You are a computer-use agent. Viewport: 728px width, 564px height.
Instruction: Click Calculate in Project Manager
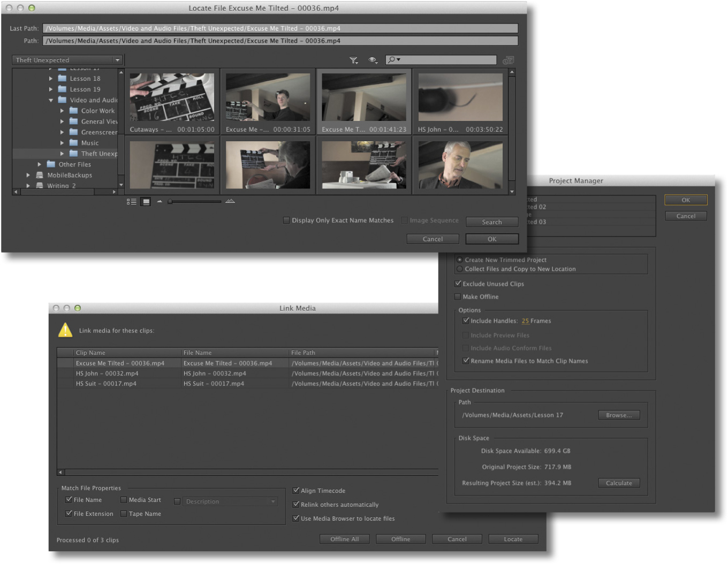pos(619,483)
